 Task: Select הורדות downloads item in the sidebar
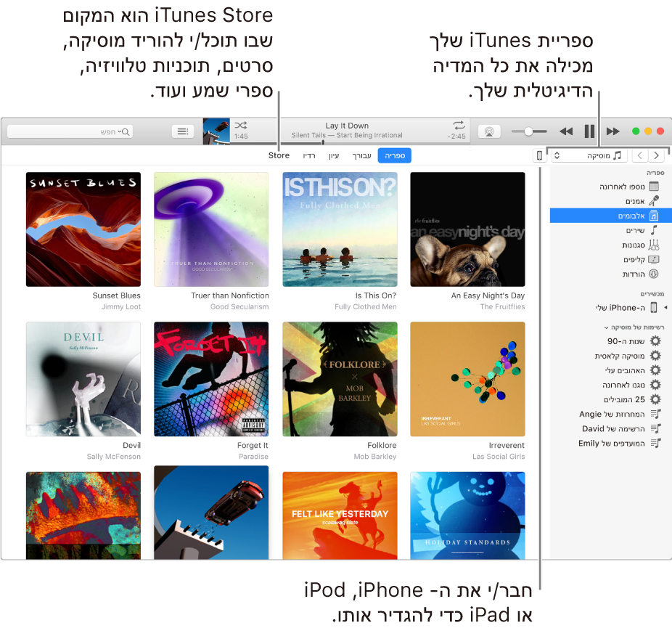pyautogui.click(x=611, y=274)
